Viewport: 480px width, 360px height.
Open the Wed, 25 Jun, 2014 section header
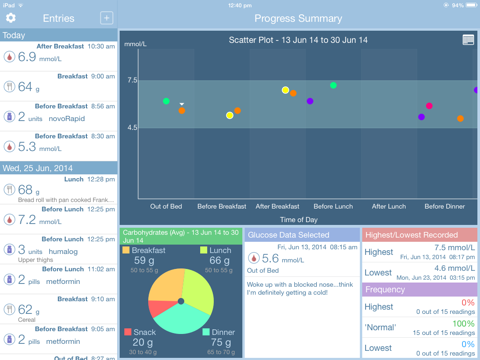point(59,168)
